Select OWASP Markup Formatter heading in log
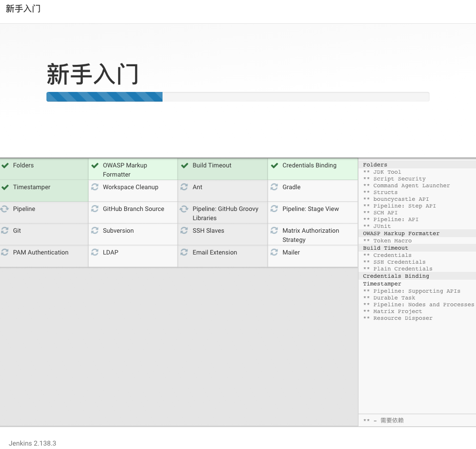Screen dimensions: 476x449 (402, 234)
